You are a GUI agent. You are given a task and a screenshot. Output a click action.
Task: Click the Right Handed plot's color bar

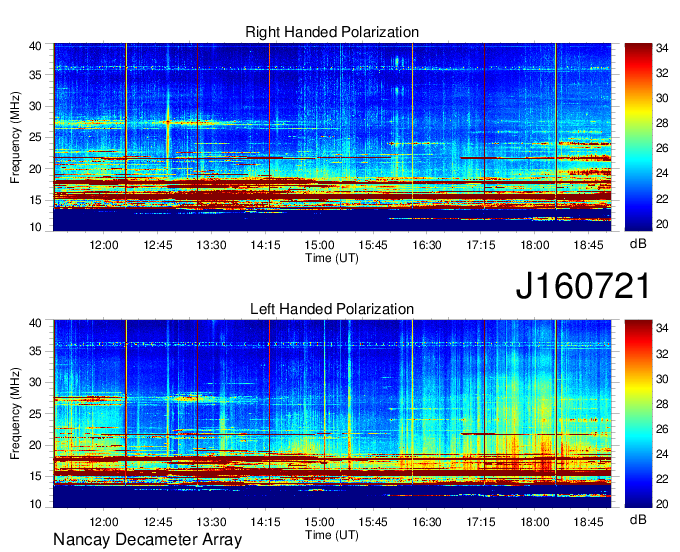(638, 137)
